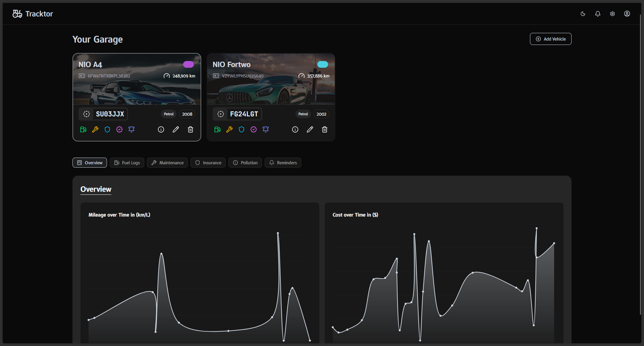The image size is (644, 346).
Task: Select the Overview tab
Action: [x=90, y=163]
